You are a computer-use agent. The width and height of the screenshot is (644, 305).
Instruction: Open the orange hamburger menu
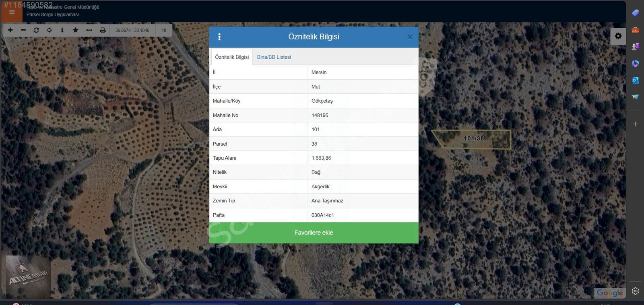click(x=12, y=12)
